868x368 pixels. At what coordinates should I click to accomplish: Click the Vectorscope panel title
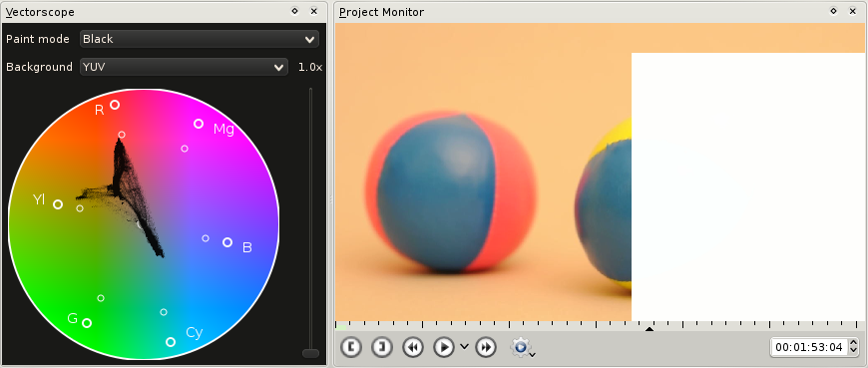40,12
